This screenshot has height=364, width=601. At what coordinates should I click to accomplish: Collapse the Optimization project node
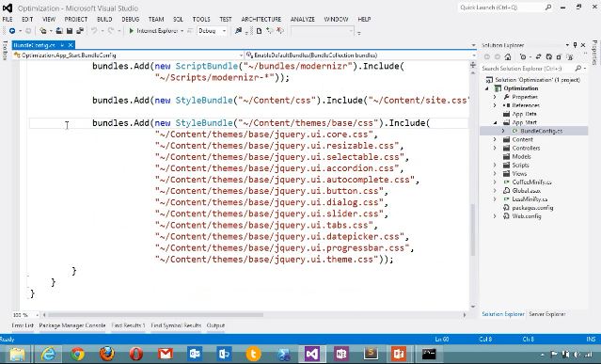click(x=487, y=88)
